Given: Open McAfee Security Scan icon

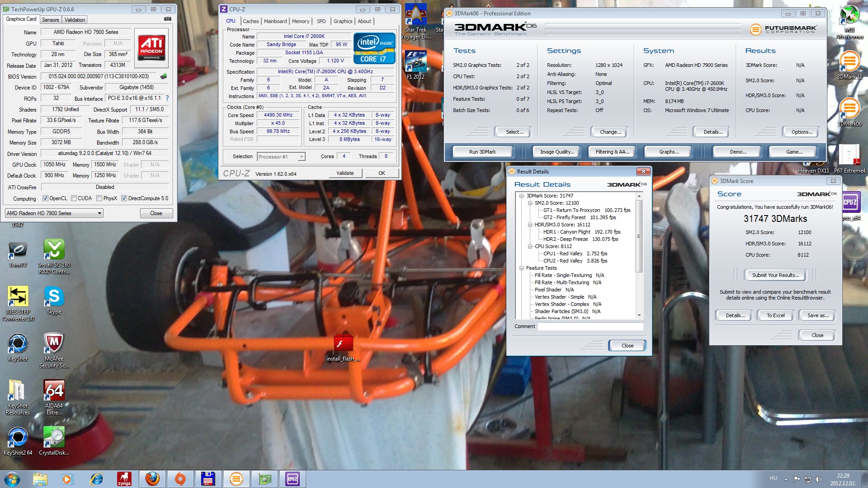Looking at the screenshot, I should coord(54,351).
